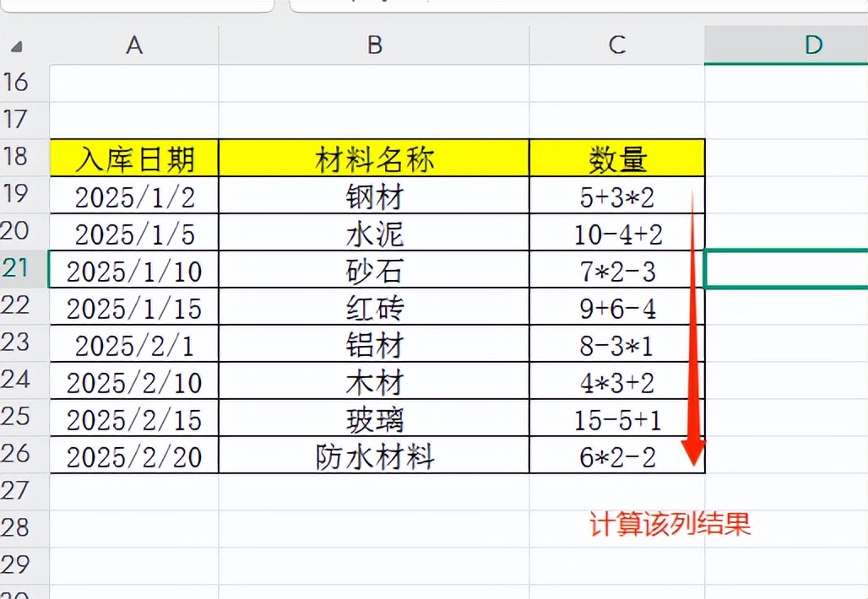This screenshot has width=868, height=599.
Task: Select cell with date 2025/2/20
Action: click(x=134, y=454)
